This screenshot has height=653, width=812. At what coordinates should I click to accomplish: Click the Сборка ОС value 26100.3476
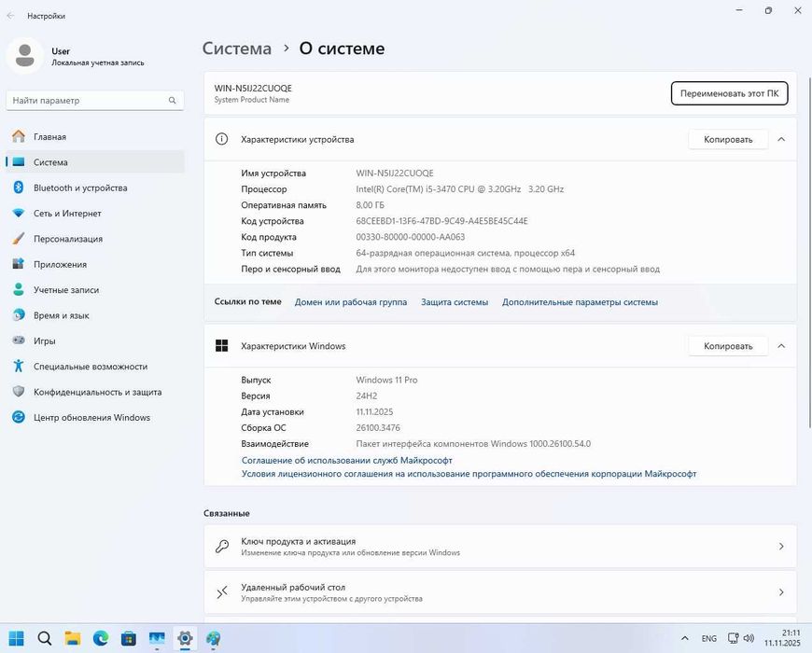click(x=377, y=428)
